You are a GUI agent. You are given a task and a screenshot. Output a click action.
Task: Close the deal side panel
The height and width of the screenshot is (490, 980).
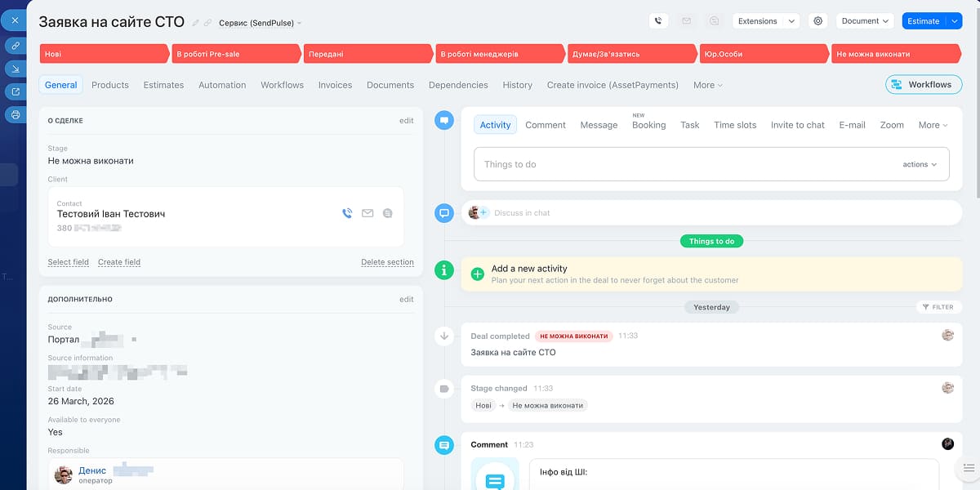coord(15,20)
